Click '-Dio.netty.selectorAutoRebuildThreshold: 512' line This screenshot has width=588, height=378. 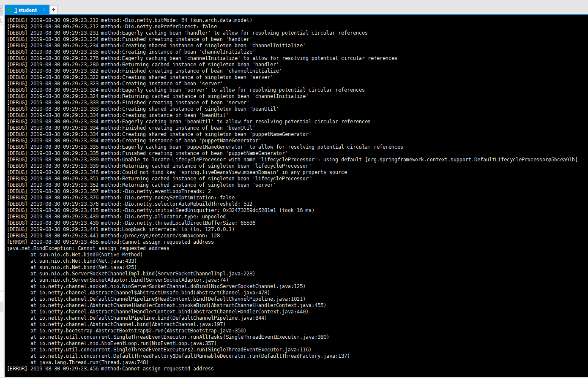click(130, 204)
